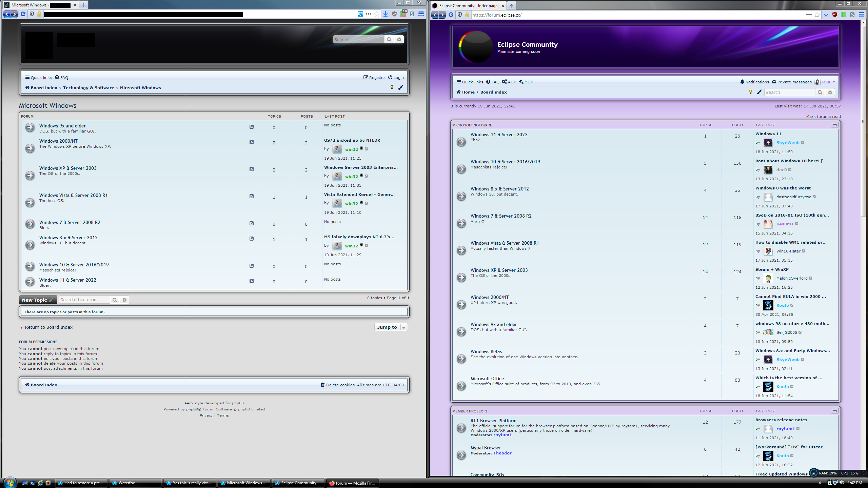The image size is (868, 488).
Task: Expand the R3n user menu
Action: pyautogui.click(x=828, y=82)
